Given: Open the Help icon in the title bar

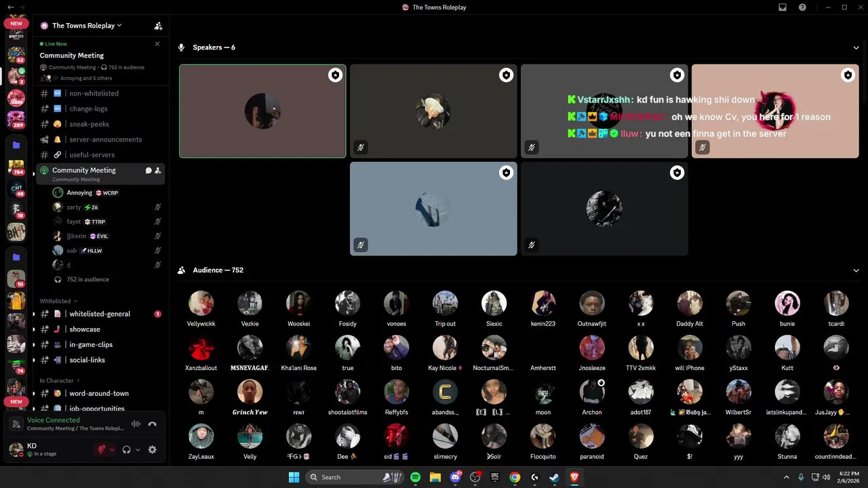Looking at the screenshot, I should (x=802, y=7).
